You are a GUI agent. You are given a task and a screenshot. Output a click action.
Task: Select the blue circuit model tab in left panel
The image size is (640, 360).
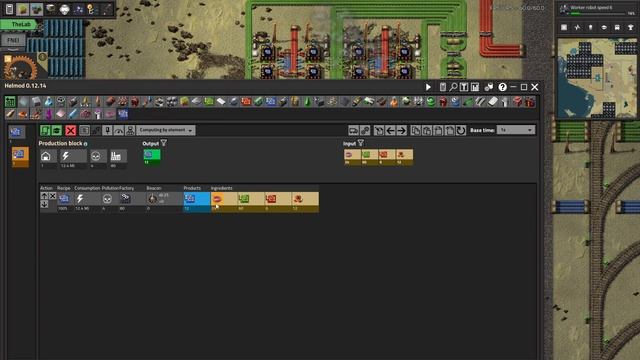click(x=17, y=132)
